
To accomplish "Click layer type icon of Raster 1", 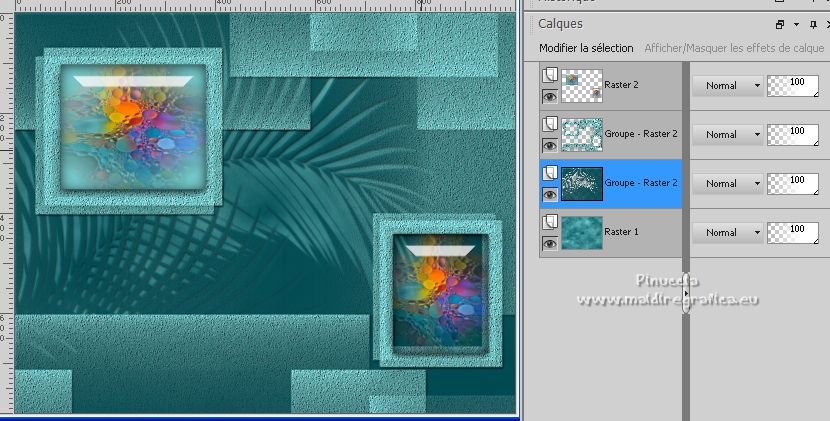I will point(550,222).
